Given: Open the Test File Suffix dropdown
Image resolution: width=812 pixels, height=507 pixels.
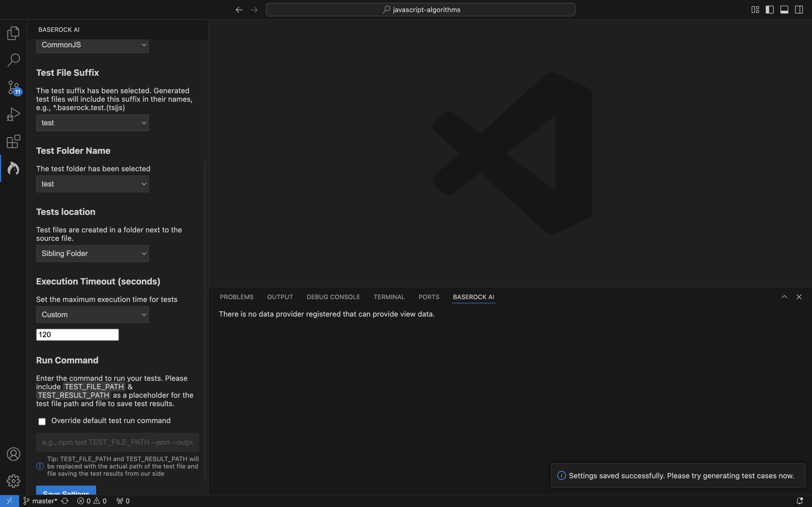Looking at the screenshot, I should click(92, 123).
